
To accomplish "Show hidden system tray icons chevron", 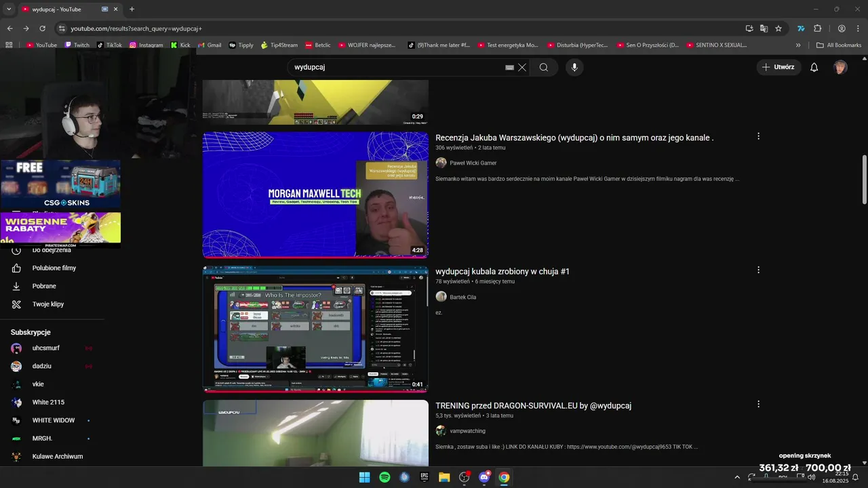I will pos(737,477).
